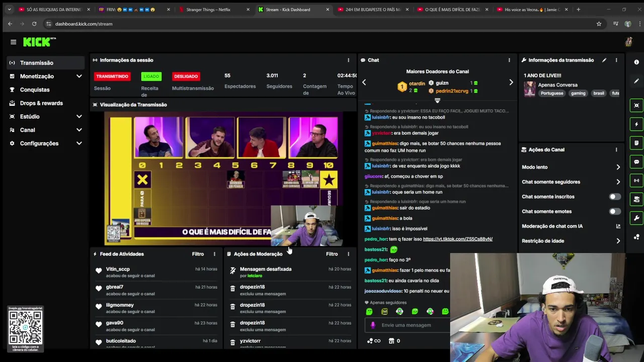Switch to the His voice as Vecna browser tab
The width and height of the screenshot is (644, 362).
click(x=532, y=10)
